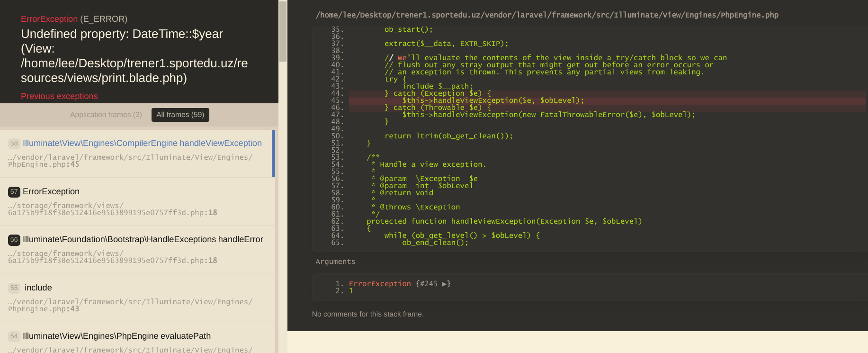Switch to Application frames (3) tab
Image resolution: width=868 pixels, height=353 pixels.
pyautogui.click(x=106, y=115)
